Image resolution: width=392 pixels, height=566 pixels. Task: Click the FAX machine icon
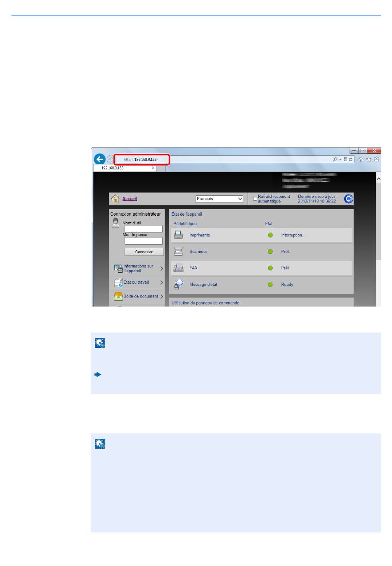click(178, 268)
